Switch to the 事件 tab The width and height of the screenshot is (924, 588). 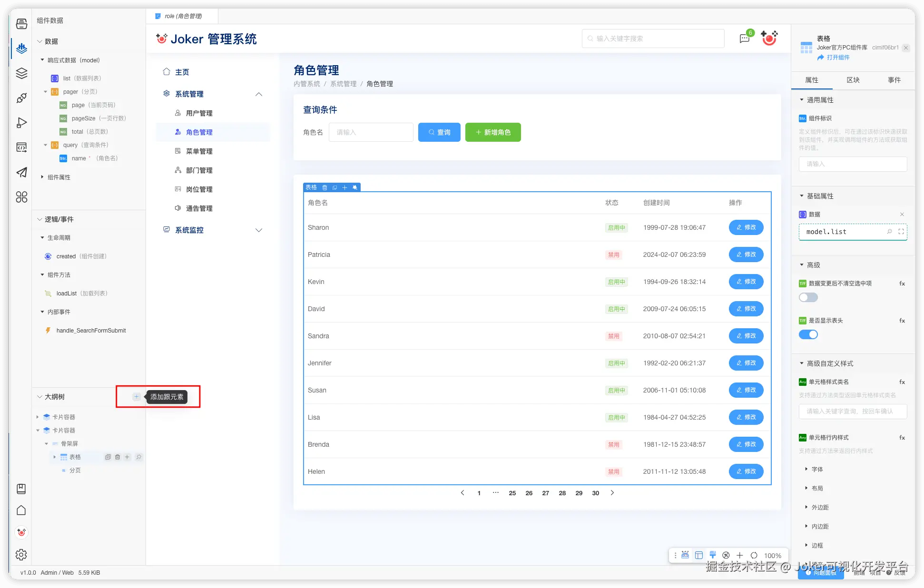coord(894,80)
